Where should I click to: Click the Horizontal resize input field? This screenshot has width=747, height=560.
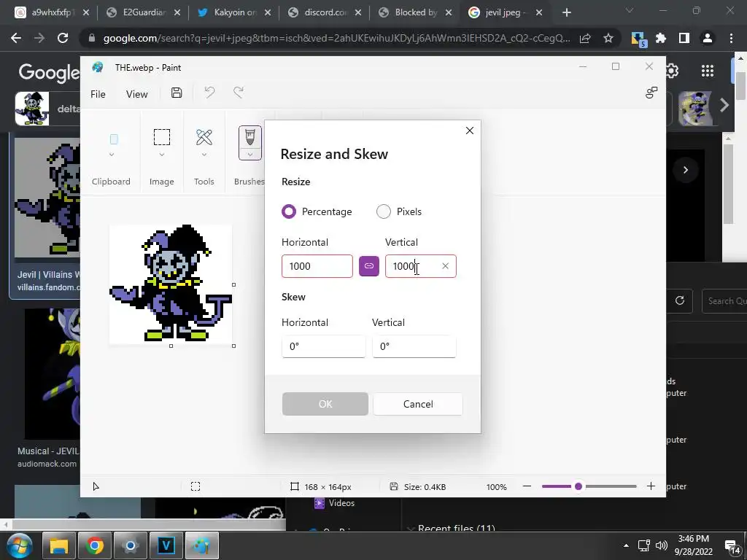[x=317, y=266]
